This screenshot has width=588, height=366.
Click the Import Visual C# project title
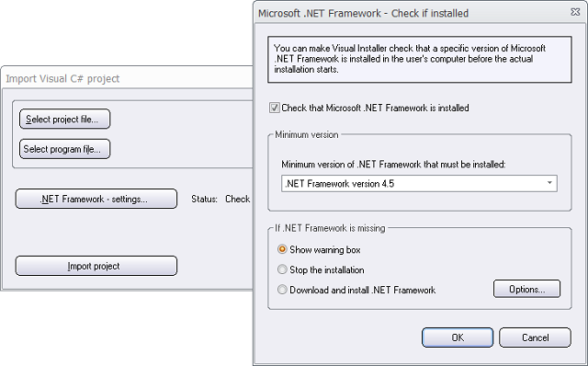pos(62,78)
